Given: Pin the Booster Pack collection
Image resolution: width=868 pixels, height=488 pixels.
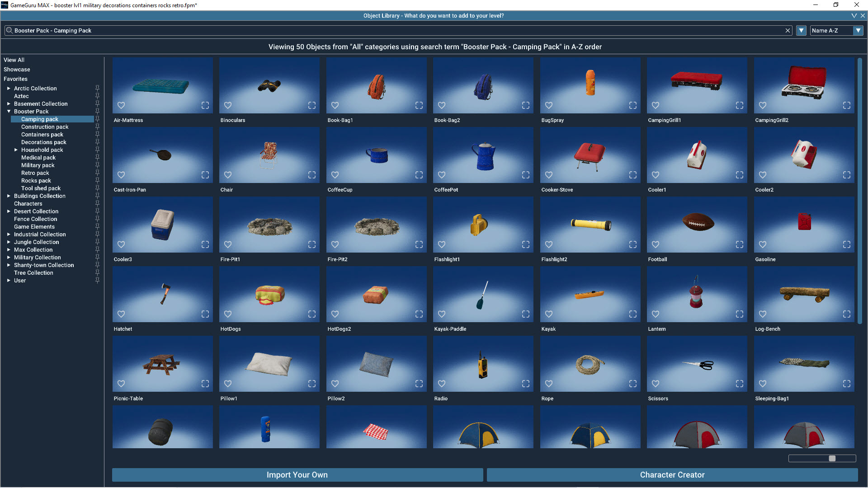Looking at the screenshot, I should (x=97, y=111).
